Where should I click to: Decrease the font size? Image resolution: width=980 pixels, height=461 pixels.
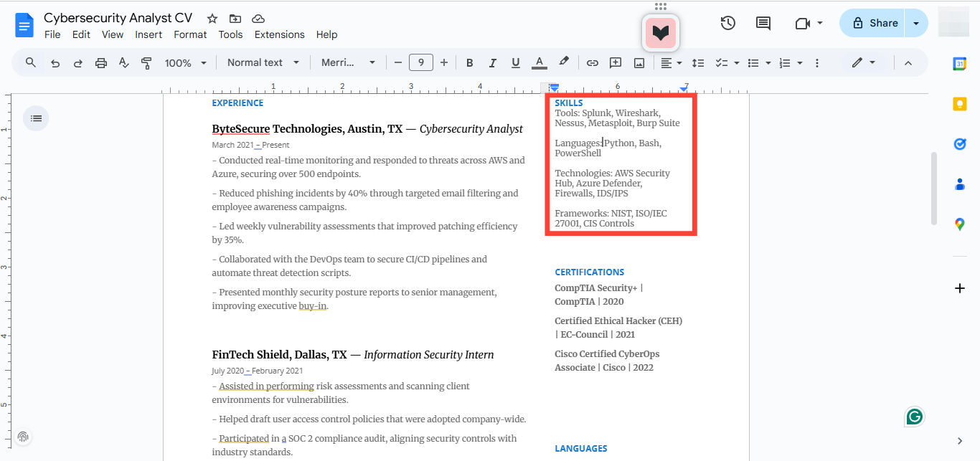point(398,63)
